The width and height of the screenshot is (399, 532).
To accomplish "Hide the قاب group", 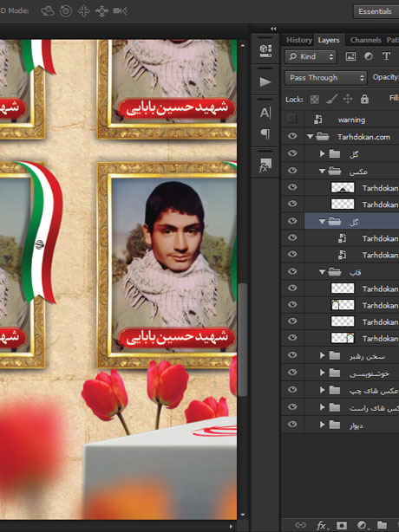I will [x=292, y=271].
